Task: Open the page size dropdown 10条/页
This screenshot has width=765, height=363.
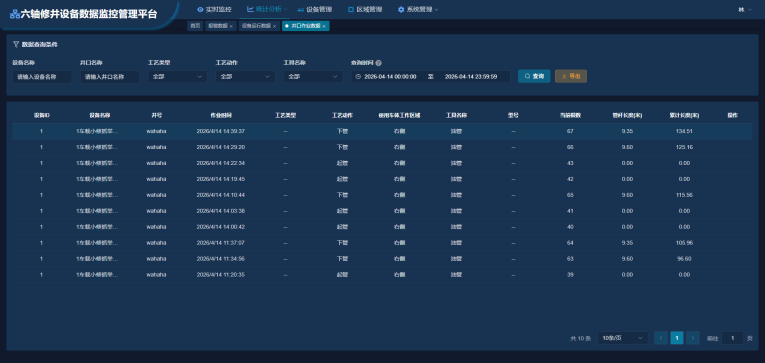Action: (623, 338)
